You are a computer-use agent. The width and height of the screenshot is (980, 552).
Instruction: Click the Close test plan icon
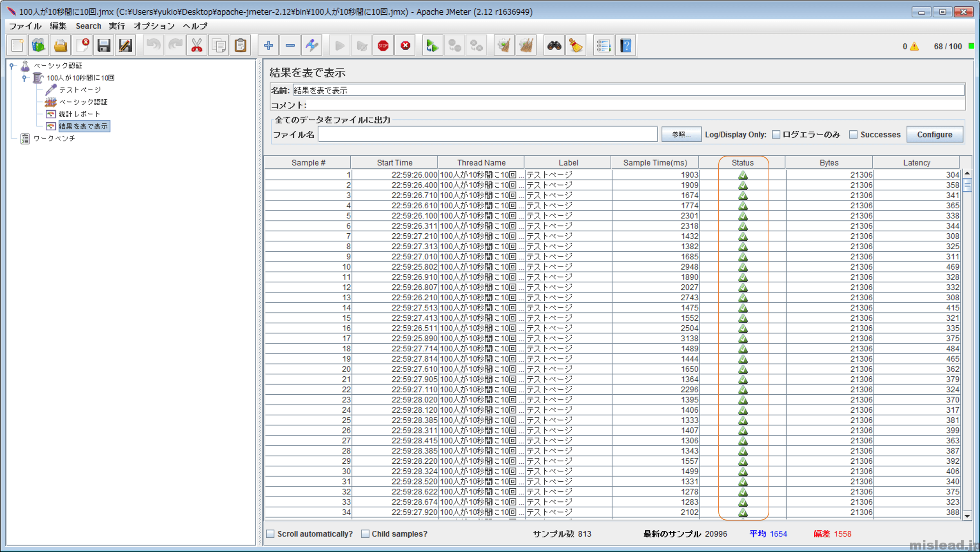(82, 45)
